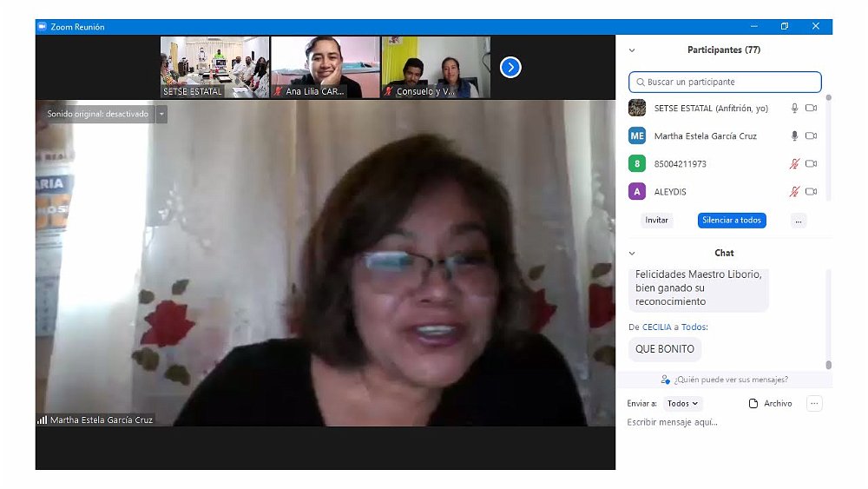Click SETSE ESTATAL's microphone icon
Screen dimensions: 868x489
793,109
